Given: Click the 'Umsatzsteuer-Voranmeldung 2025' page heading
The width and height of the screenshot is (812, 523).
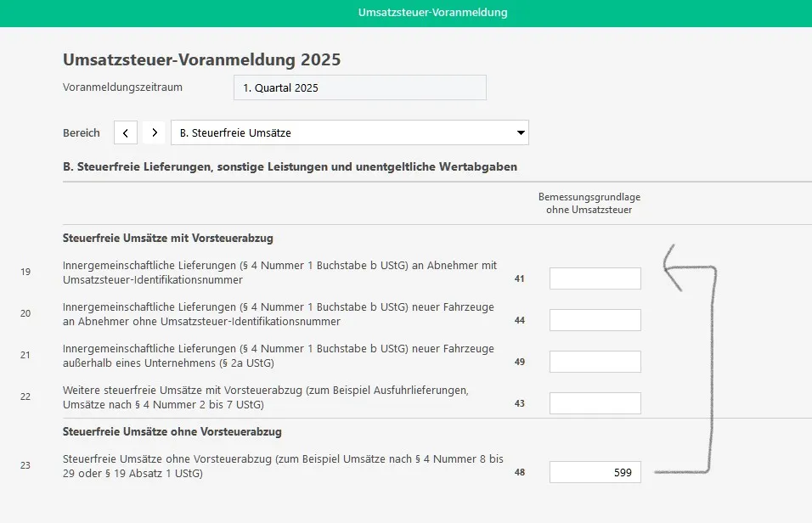Looking at the screenshot, I should 201,59.
